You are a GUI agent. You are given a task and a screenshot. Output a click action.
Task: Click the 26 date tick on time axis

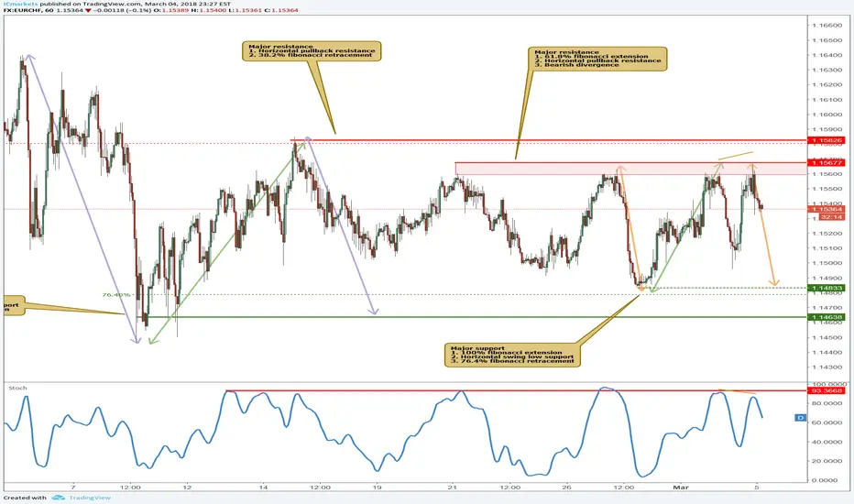click(x=567, y=488)
